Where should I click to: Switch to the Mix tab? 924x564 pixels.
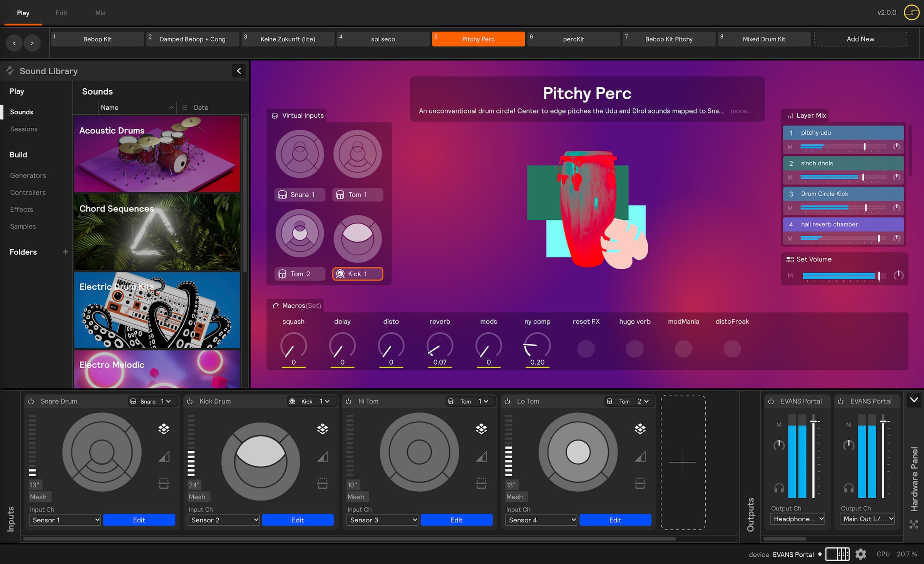pos(100,13)
